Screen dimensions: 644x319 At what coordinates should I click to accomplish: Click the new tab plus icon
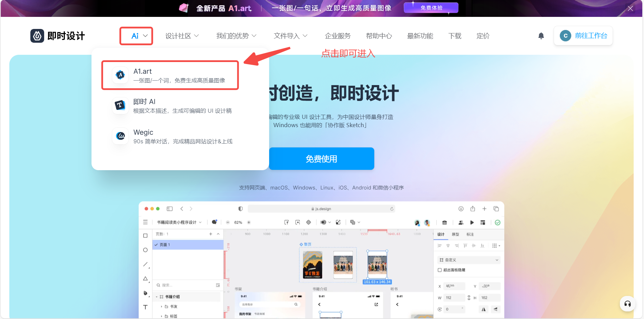tap(484, 209)
